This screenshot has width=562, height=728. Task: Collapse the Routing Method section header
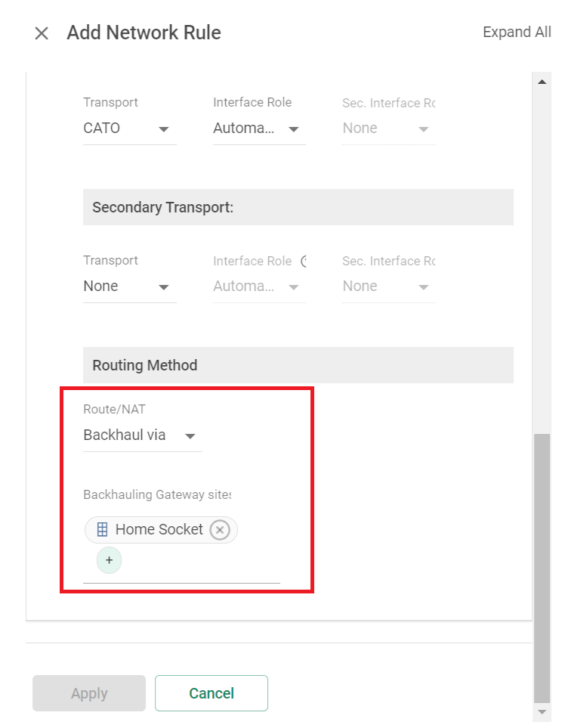click(x=298, y=365)
